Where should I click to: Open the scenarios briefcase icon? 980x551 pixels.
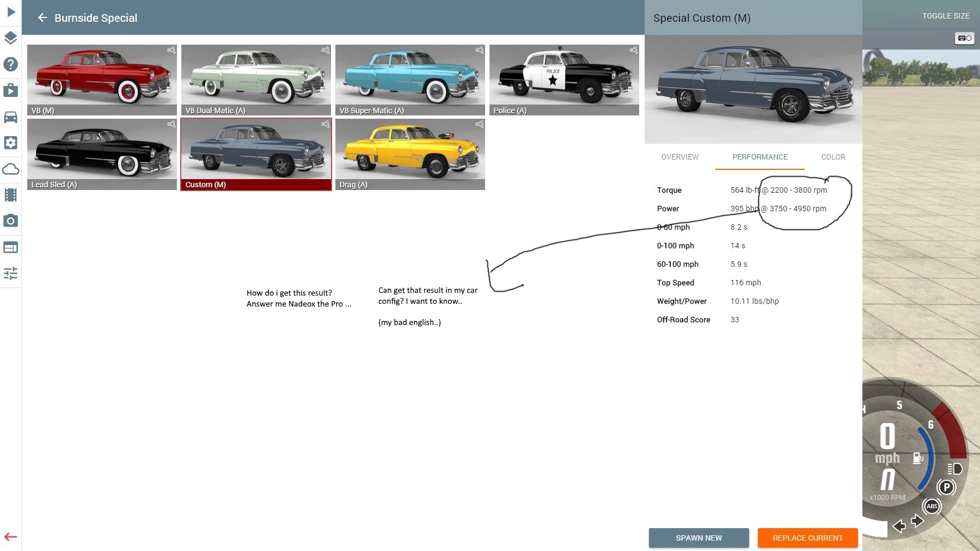pyautogui.click(x=10, y=90)
